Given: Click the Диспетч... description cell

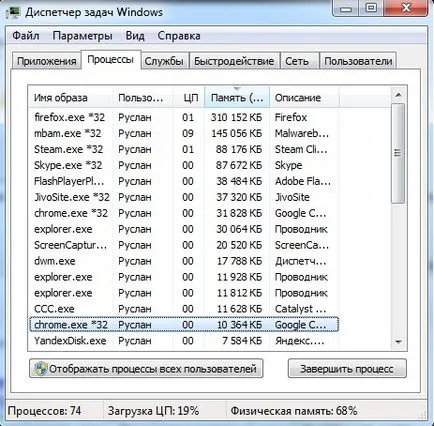Looking at the screenshot, I should [x=300, y=261].
